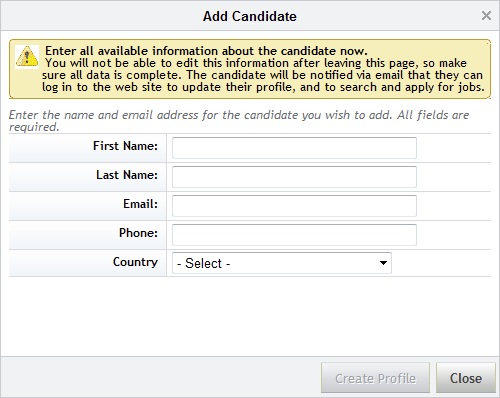Viewport: 500px width, 398px height.
Task: Click into the Email input box
Action: tap(294, 206)
